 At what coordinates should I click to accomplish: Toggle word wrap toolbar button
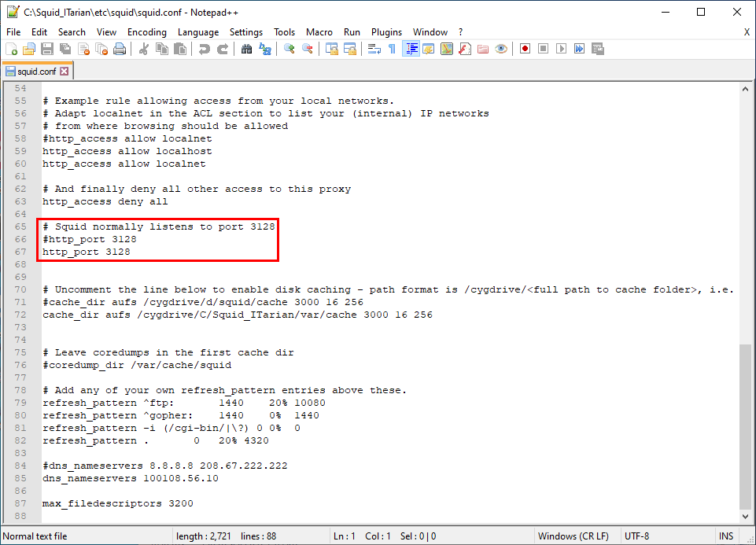(x=374, y=49)
